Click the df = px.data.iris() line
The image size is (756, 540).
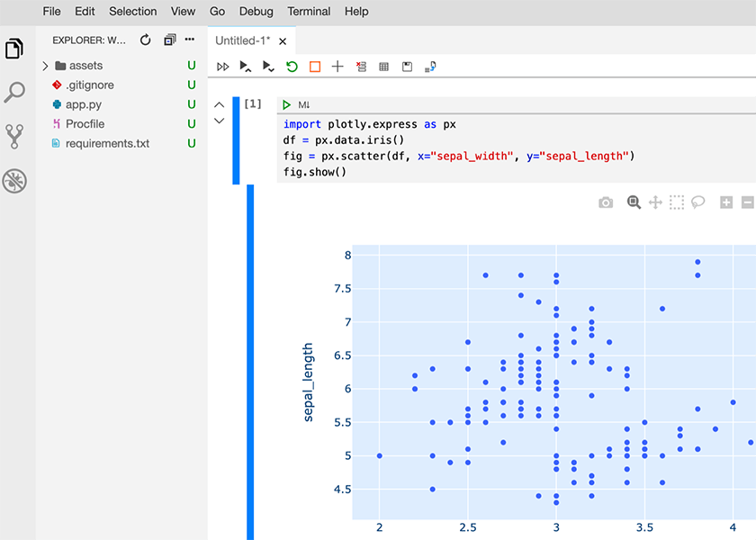(x=343, y=140)
